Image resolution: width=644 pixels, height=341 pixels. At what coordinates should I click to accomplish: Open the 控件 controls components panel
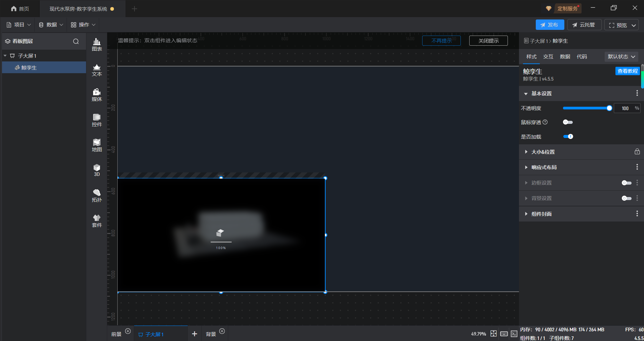97,120
